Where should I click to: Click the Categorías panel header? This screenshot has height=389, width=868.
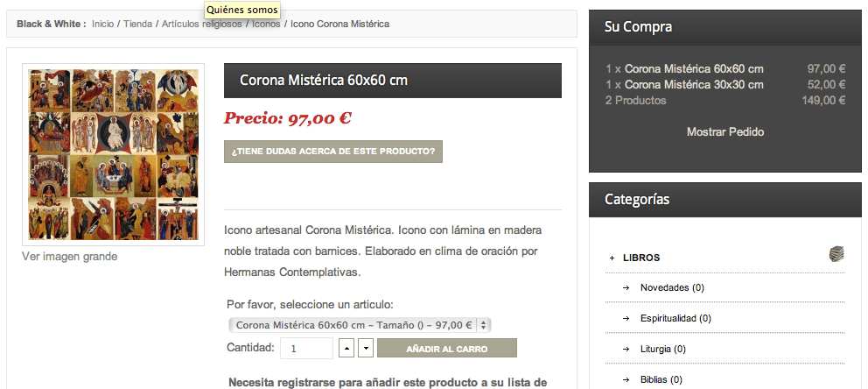coord(725,200)
